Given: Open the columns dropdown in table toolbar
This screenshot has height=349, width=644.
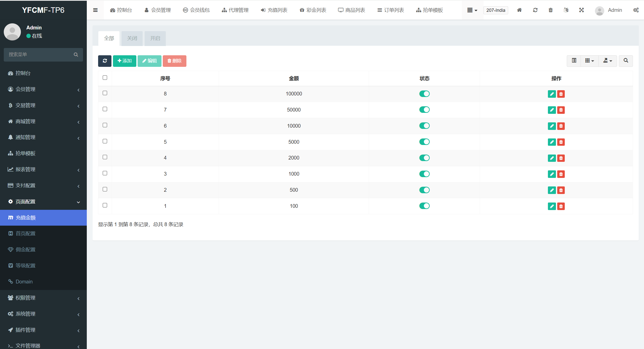Looking at the screenshot, I should [589, 61].
